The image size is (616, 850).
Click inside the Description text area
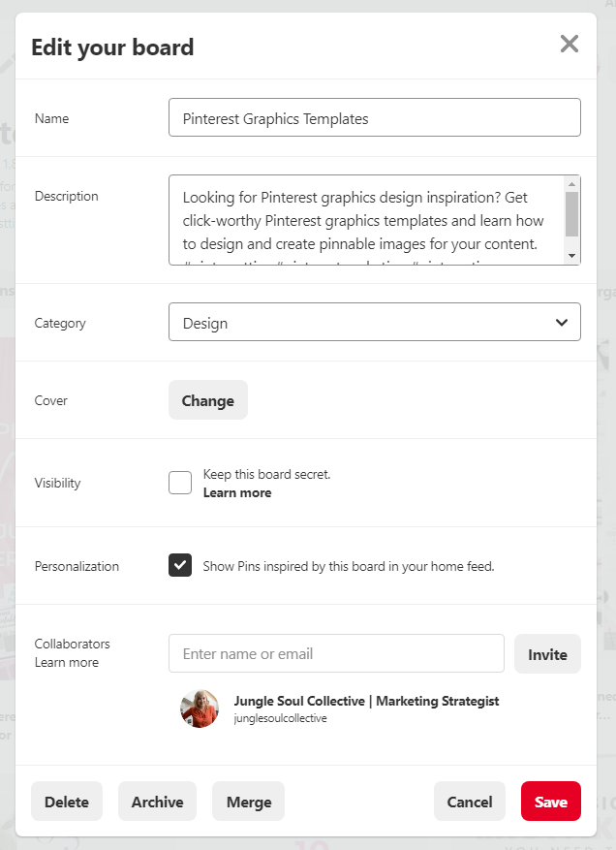(x=368, y=218)
